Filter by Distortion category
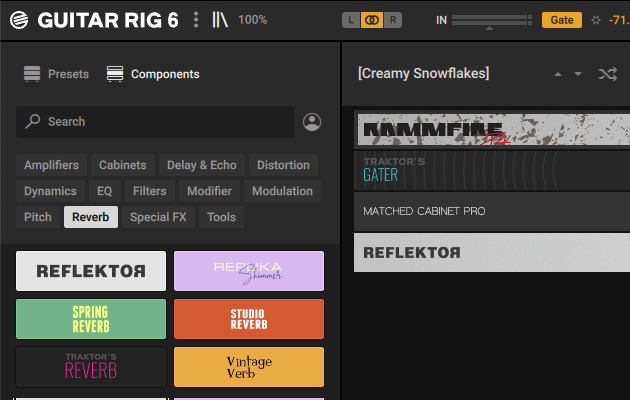The image size is (630, 400). point(283,165)
